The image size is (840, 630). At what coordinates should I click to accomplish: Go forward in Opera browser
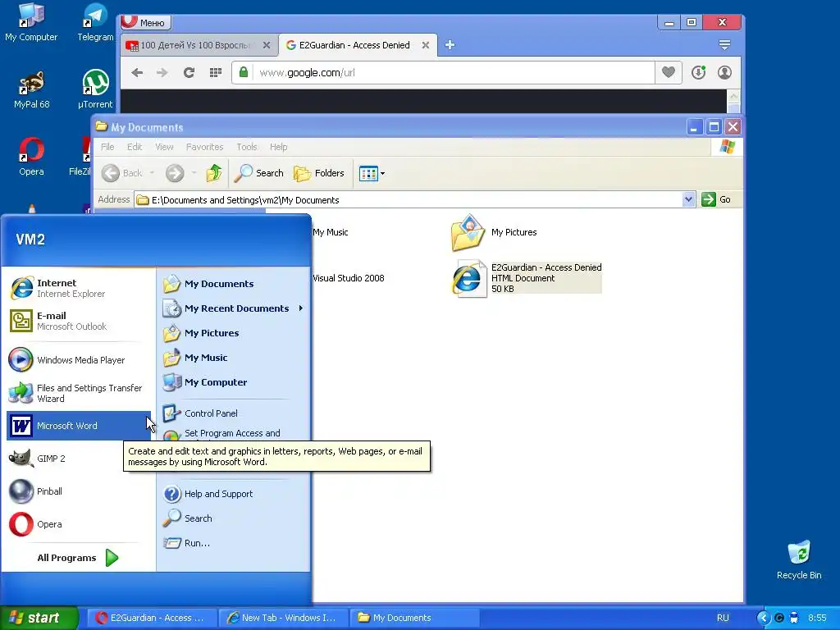[x=162, y=73]
